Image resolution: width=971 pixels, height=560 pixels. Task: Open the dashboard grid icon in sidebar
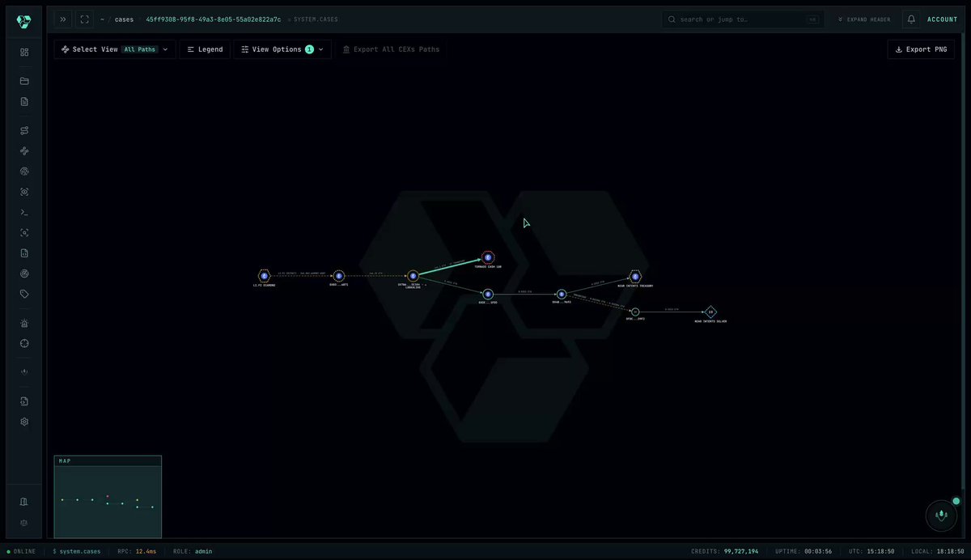(24, 52)
